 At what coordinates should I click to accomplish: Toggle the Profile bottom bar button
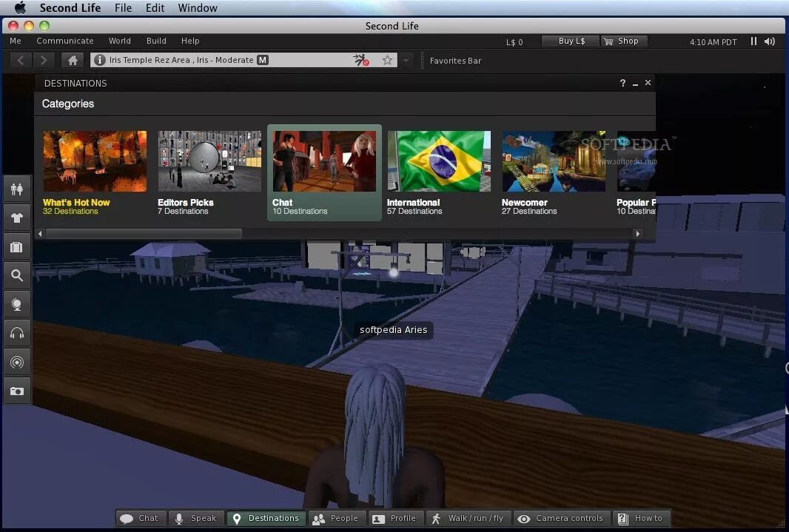[394, 519]
